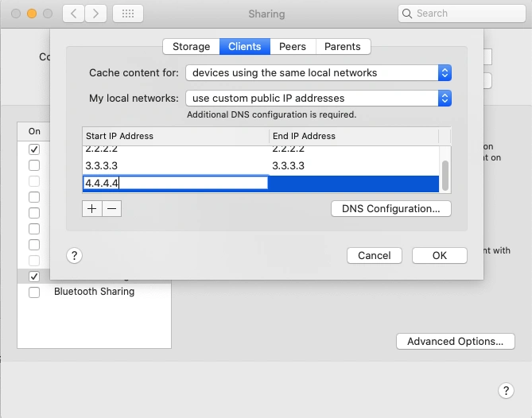This screenshot has height=418, width=532.
Task: Click the back navigation arrow
Action: tap(73, 14)
